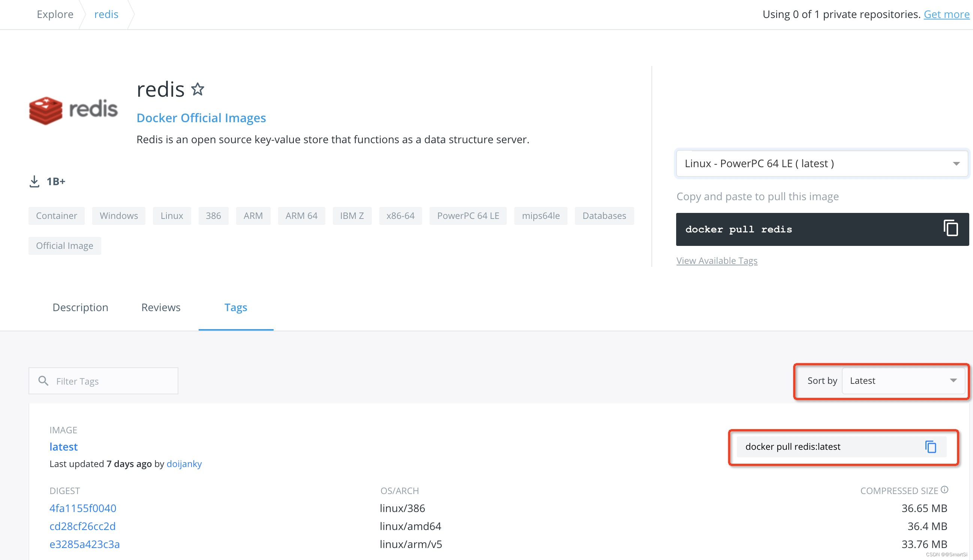Switch to the Description tab

click(80, 307)
